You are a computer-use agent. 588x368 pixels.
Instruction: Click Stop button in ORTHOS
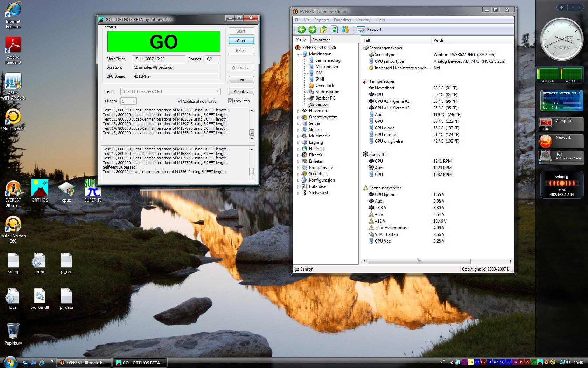[x=241, y=41]
